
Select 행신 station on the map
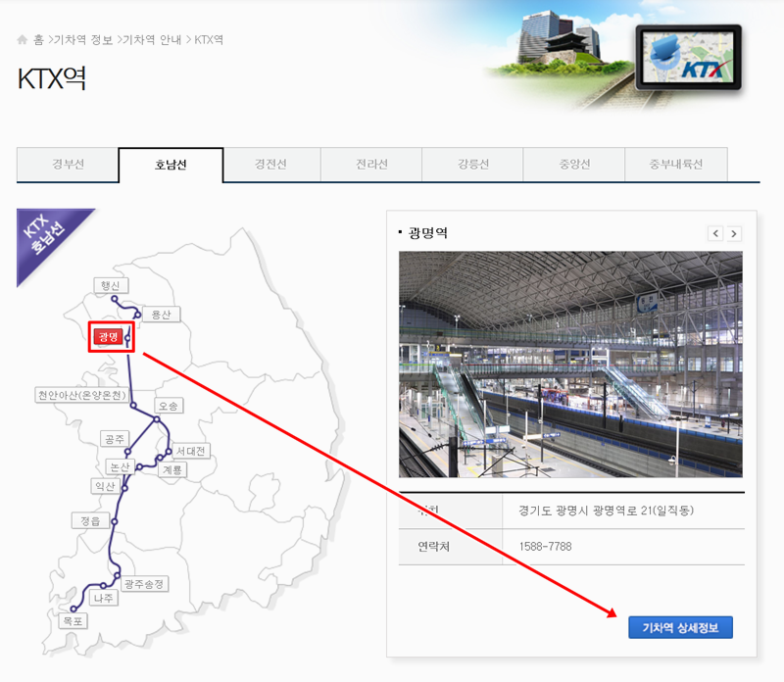[111, 285]
